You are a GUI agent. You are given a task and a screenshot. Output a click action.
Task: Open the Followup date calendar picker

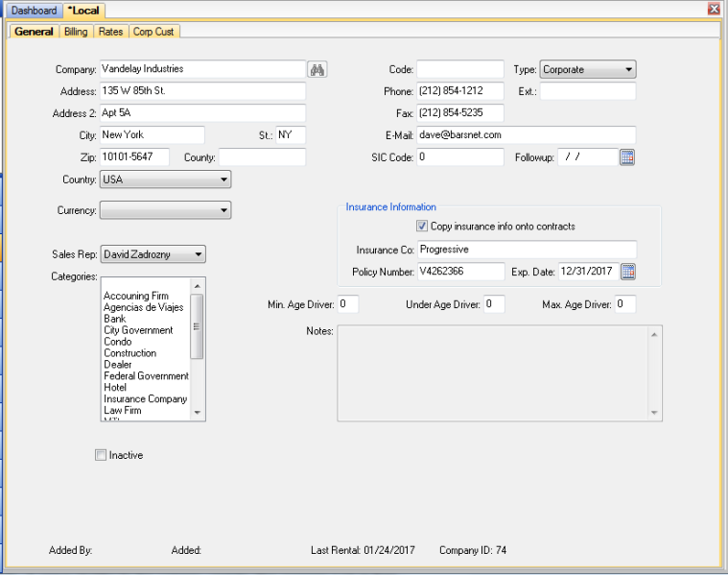627,156
